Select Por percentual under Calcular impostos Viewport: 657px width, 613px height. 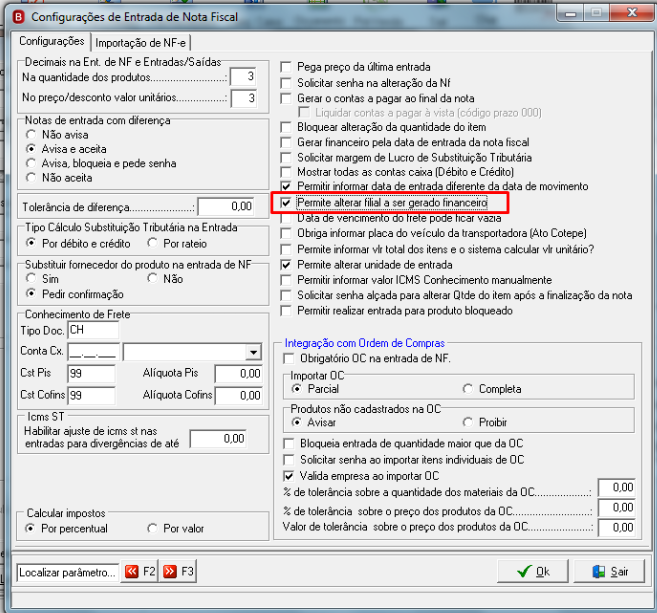[x=30, y=528]
